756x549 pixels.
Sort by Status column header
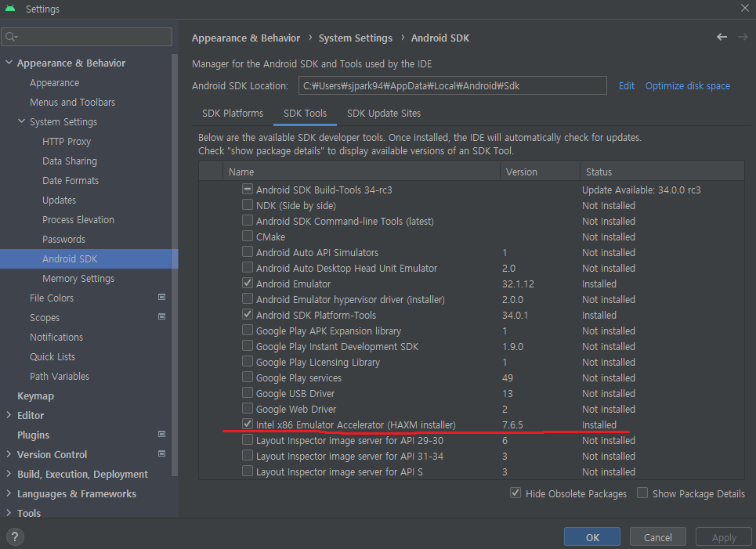(x=662, y=172)
